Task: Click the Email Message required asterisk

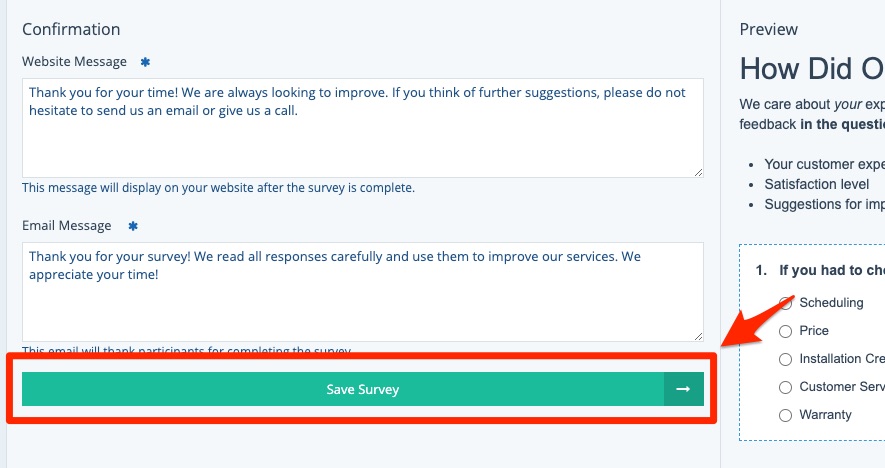Action: (x=133, y=226)
